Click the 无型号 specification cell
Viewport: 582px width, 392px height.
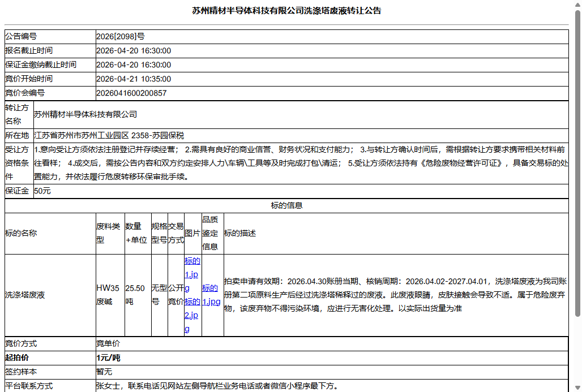pos(160,295)
